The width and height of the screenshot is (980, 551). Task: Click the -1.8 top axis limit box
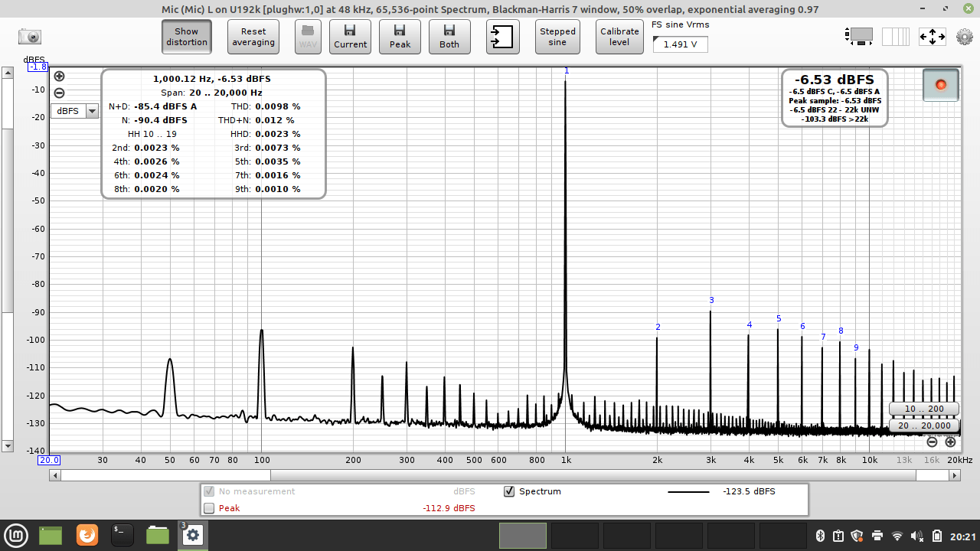38,67
